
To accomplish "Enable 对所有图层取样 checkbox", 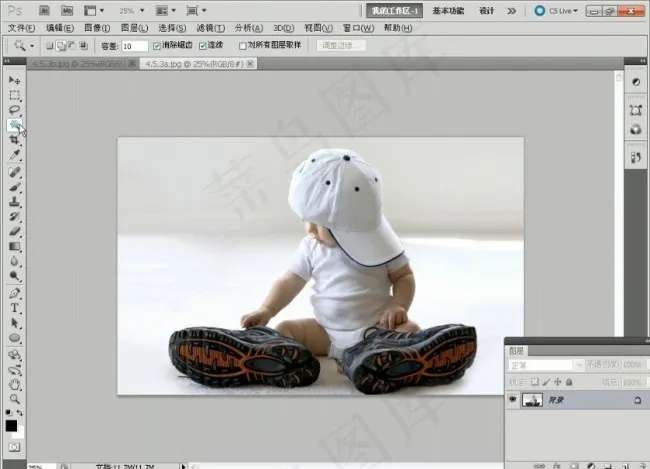I will click(x=242, y=46).
